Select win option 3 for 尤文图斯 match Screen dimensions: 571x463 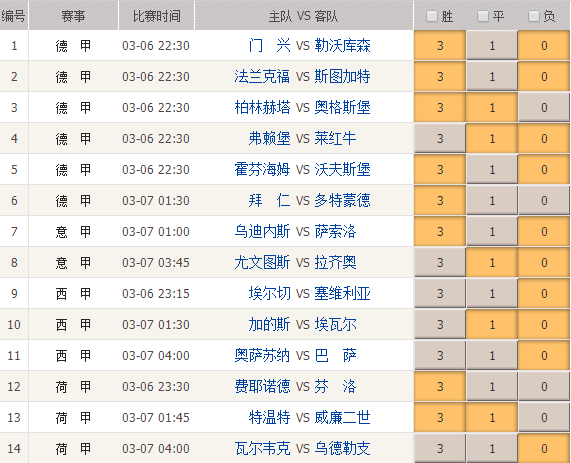pos(440,262)
